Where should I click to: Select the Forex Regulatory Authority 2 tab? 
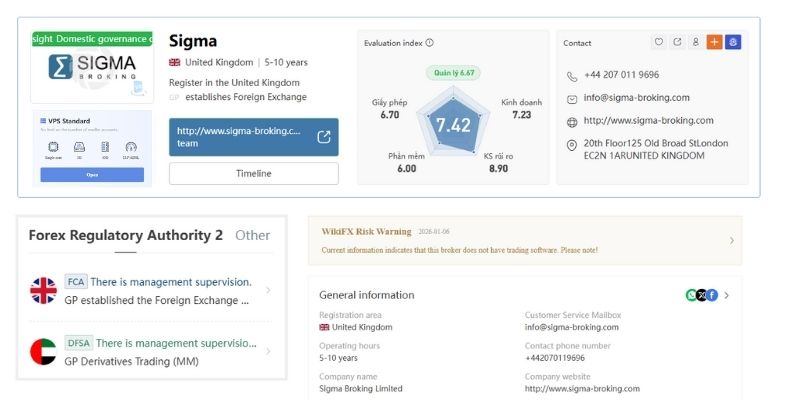126,235
